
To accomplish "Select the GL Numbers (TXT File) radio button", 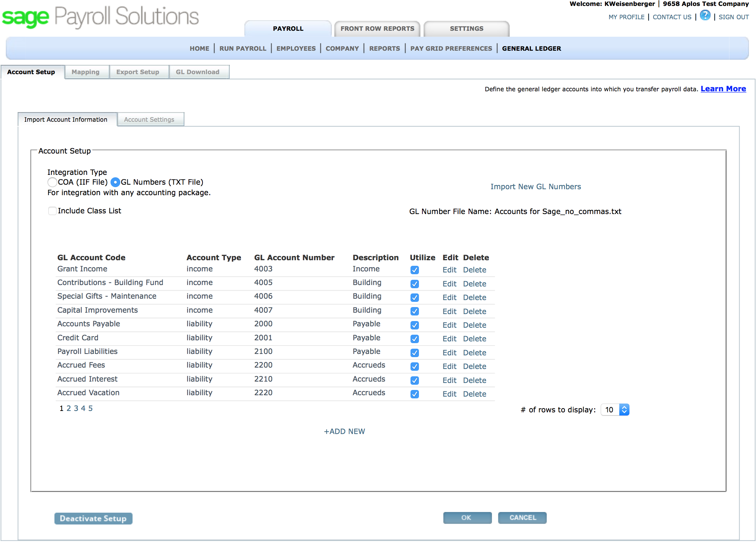I will click(x=115, y=182).
